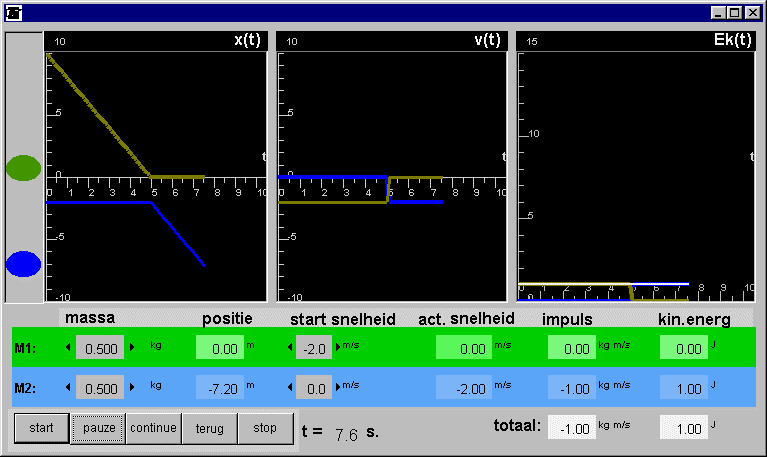Click the act. snelheid column header
767x457 pixels.
coord(466,319)
